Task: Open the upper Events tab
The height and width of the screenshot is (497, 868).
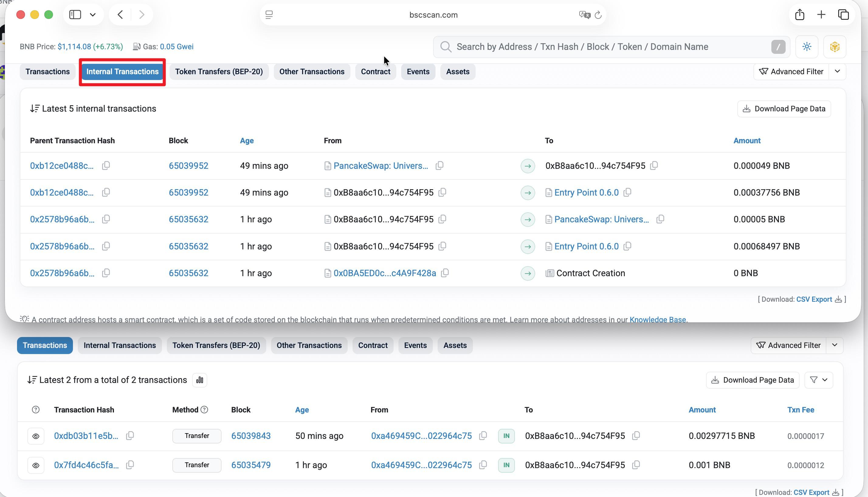Action: pyautogui.click(x=418, y=72)
